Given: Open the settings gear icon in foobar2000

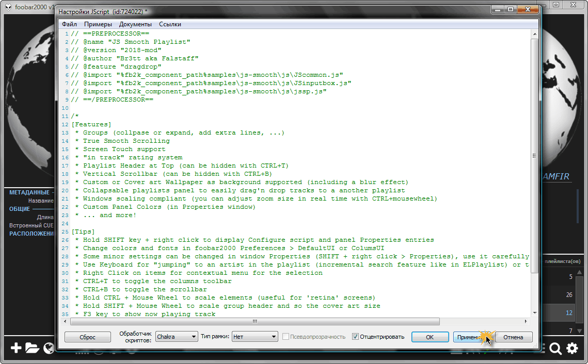Looking at the screenshot, I should pyautogui.click(x=572, y=348).
